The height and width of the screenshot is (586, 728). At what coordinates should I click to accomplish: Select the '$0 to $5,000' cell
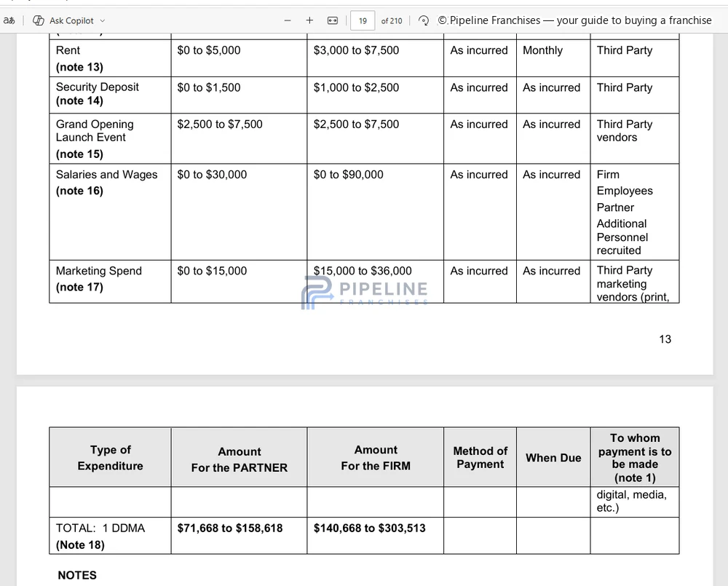point(209,50)
